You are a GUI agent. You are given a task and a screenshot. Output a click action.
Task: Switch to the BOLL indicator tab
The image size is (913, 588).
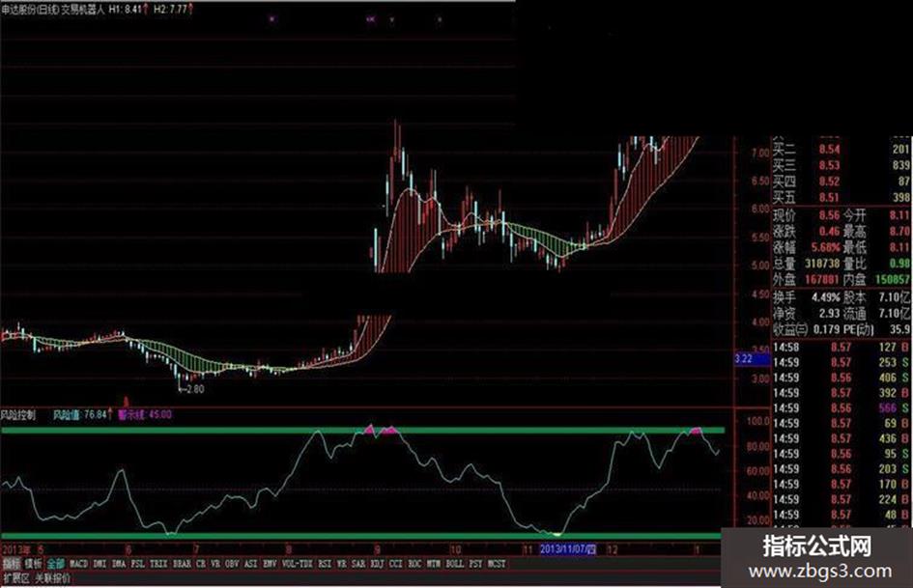pyautogui.click(x=455, y=564)
